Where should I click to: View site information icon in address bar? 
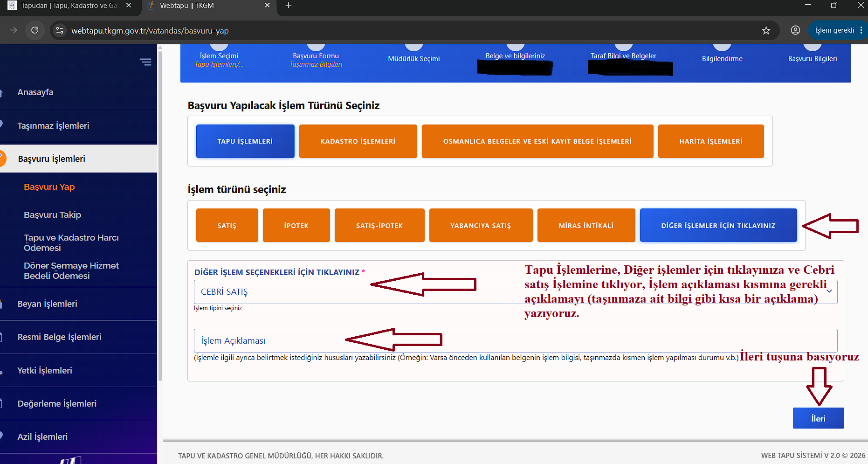(59, 30)
